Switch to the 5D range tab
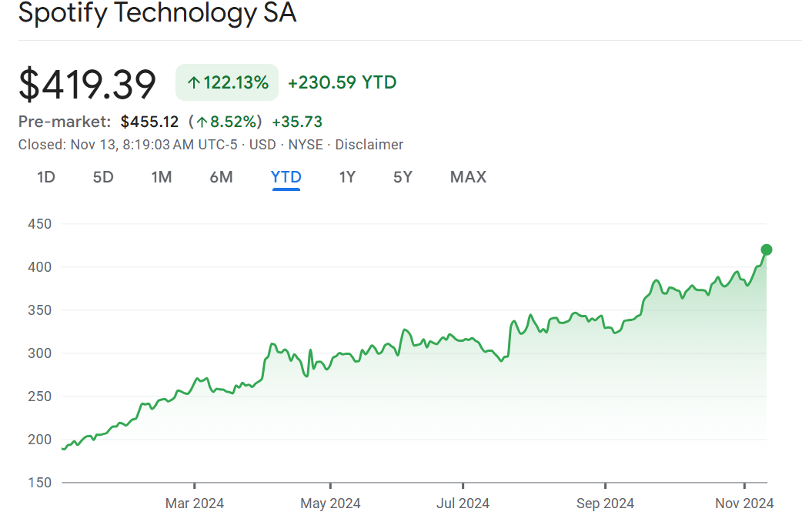The height and width of the screenshot is (532, 802). click(x=103, y=177)
